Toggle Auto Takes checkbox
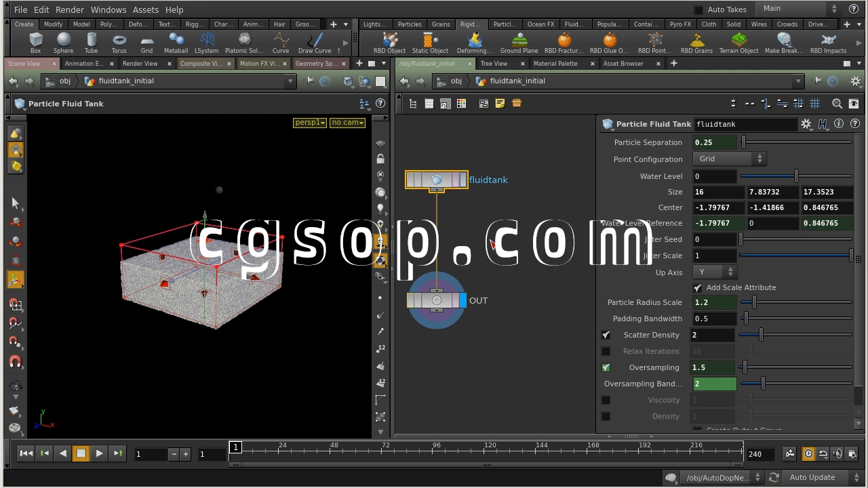The width and height of the screenshot is (868, 488). click(698, 9)
